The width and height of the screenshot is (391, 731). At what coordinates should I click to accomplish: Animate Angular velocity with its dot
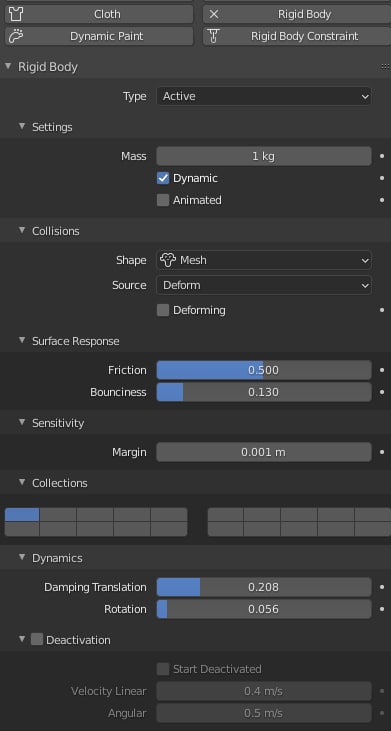382,713
